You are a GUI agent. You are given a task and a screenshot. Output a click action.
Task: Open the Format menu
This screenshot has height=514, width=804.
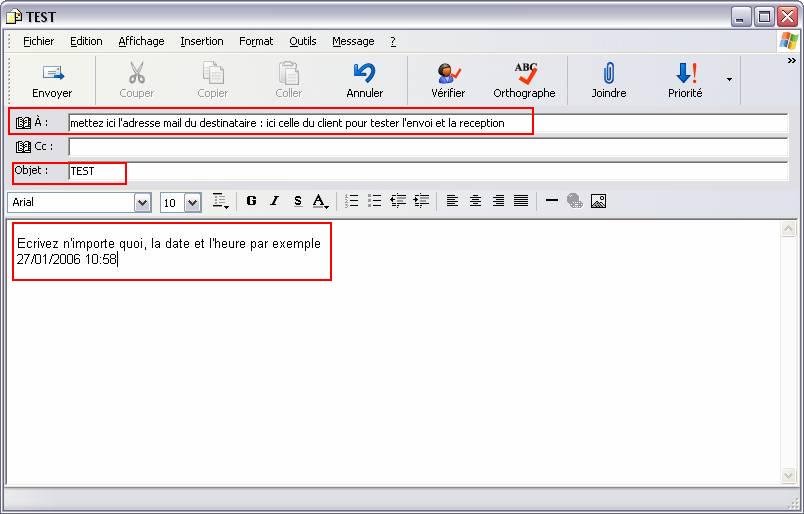(x=256, y=42)
